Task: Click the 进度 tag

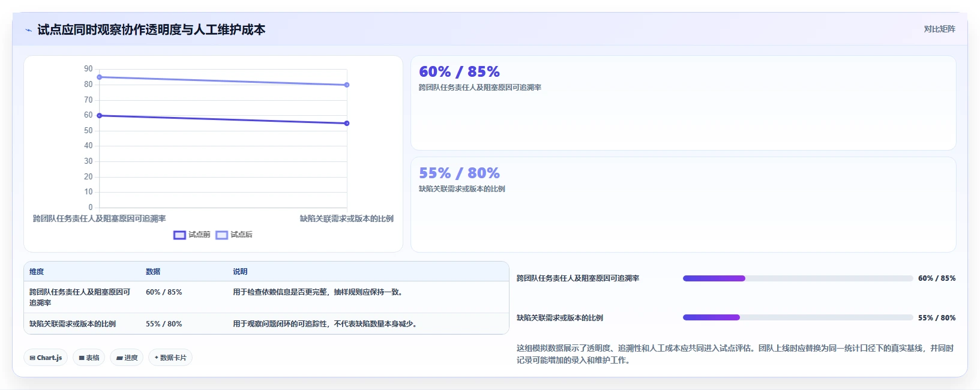Action: (127, 358)
